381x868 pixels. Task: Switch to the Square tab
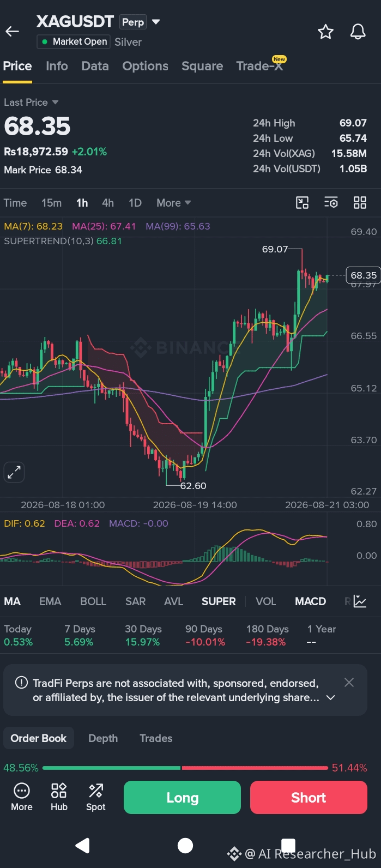click(x=202, y=66)
